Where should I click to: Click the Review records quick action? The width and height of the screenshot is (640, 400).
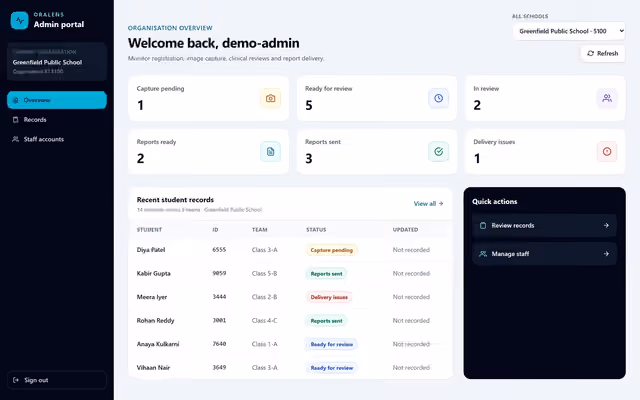click(x=544, y=226)
